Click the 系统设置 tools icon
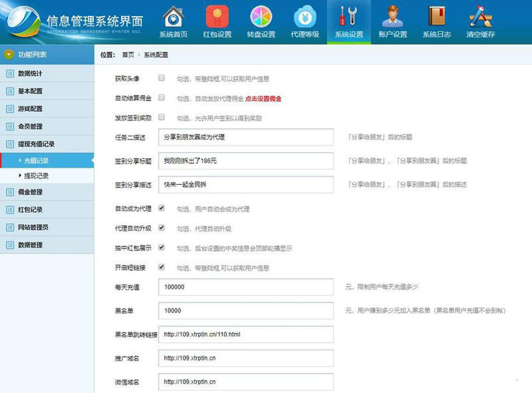 [x=349, y=17]
